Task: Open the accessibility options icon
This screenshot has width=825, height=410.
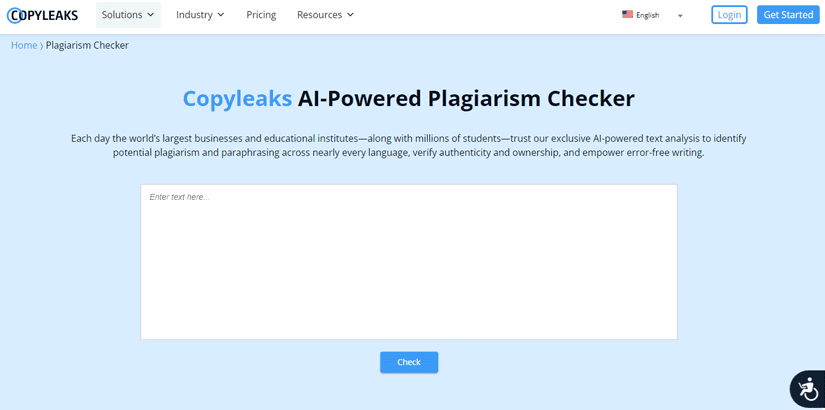Action: point(807,389)
